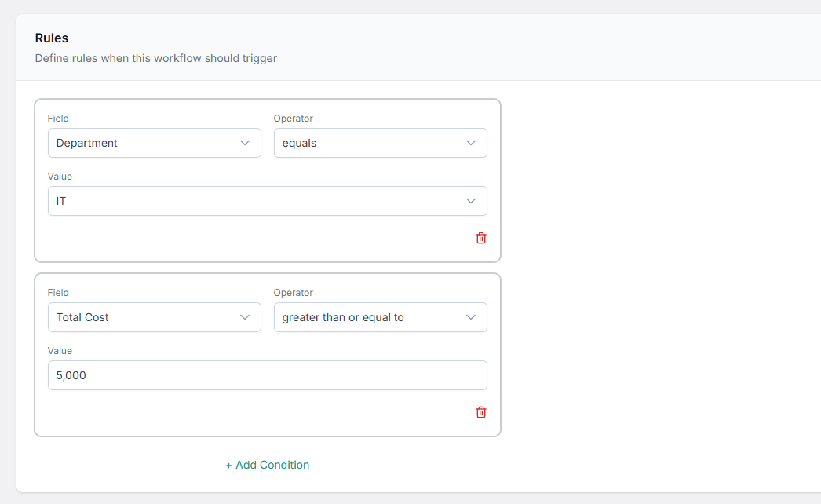Click the chevron on the second operator dropdown
This screenshot has height=504, width=821.
point(470,317)
